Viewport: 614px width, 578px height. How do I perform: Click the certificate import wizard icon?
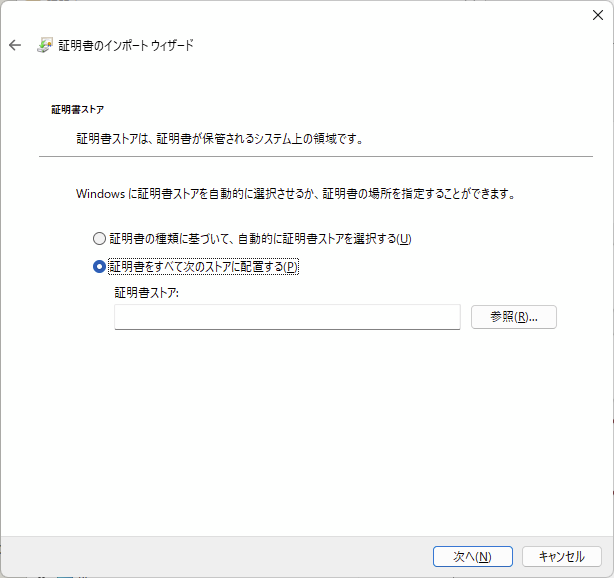point(45,45)
